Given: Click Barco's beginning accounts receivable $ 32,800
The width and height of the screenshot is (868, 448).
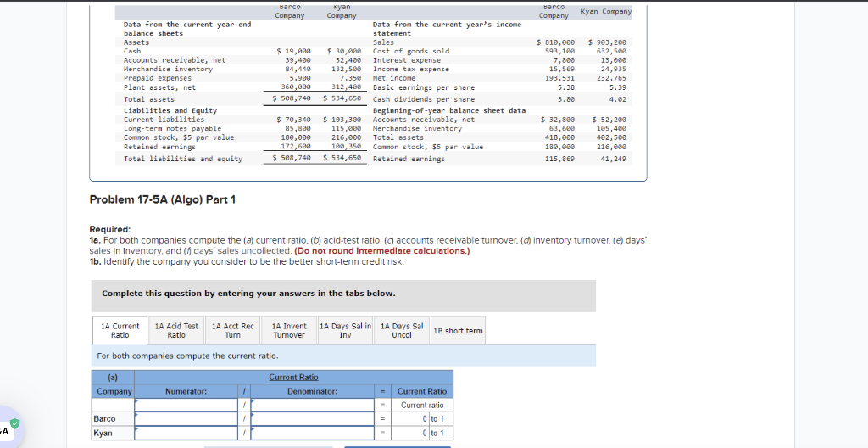Looking at the screenshot, I should pos(558,119).
